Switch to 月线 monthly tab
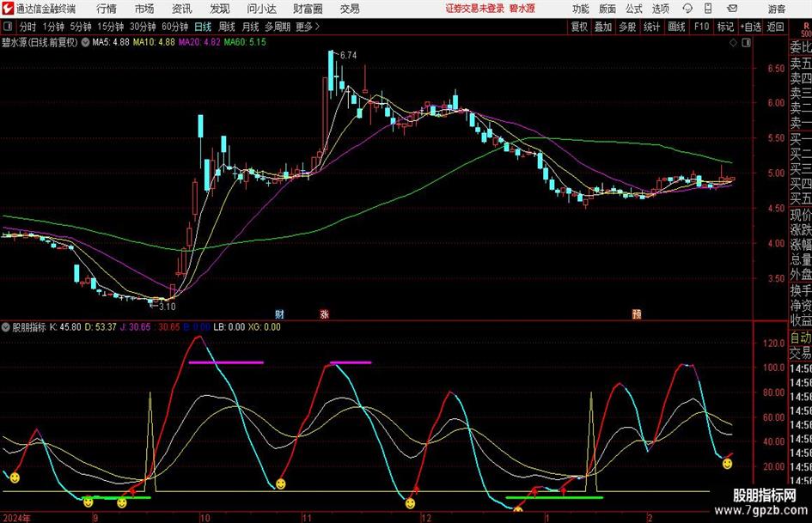 coord(250,27)
